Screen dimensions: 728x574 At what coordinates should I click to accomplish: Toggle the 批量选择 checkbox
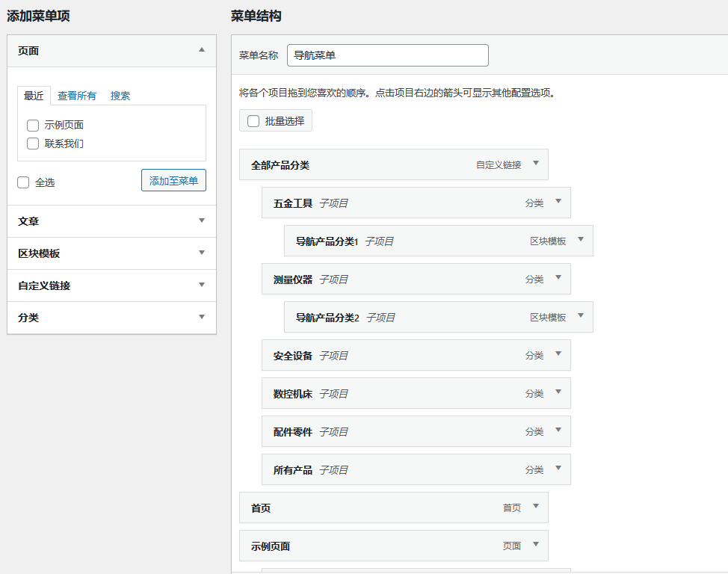pyautogui.click(x=253, y=120)
